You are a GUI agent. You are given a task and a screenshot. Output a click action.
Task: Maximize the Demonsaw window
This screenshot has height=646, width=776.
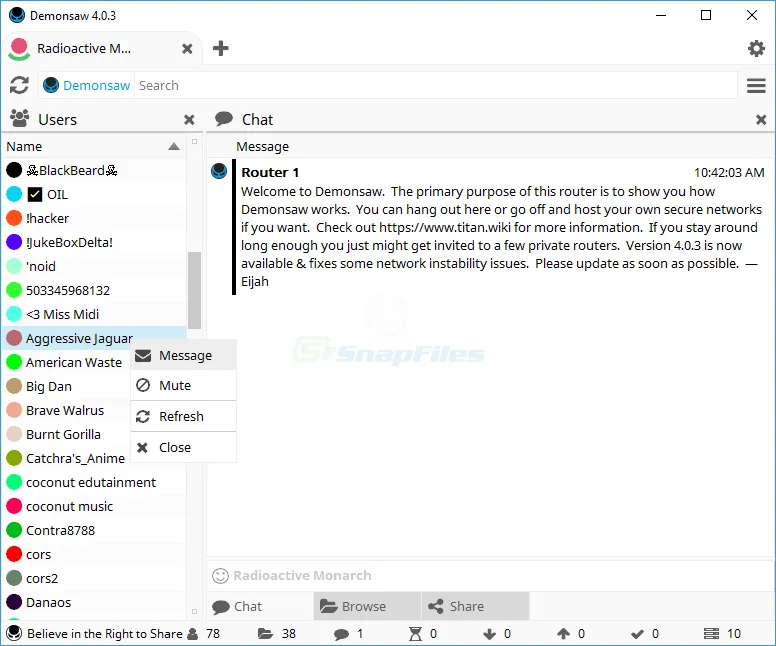point(706,15)
